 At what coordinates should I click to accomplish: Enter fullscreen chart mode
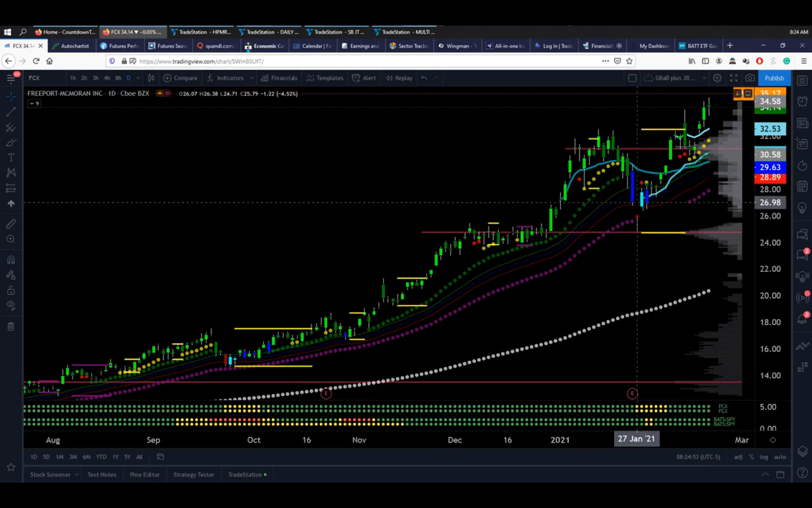pyautogui.click(x=733, y=78)
